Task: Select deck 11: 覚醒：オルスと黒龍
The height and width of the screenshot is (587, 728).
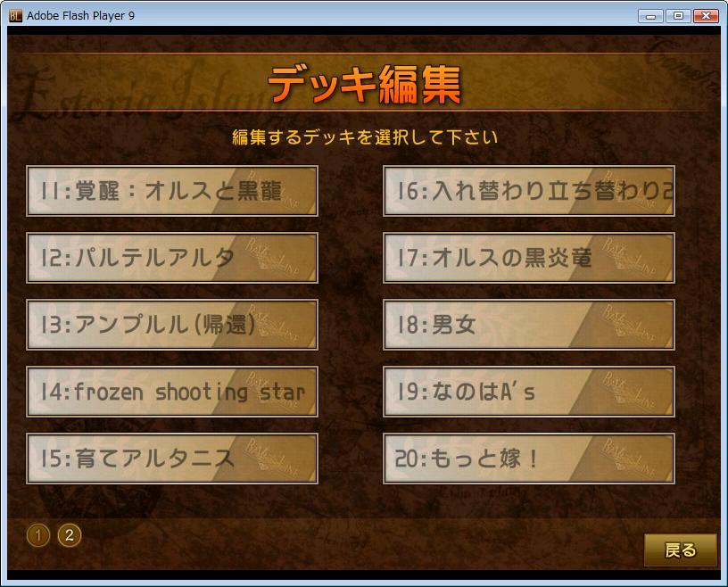Action: coord(172,191)
